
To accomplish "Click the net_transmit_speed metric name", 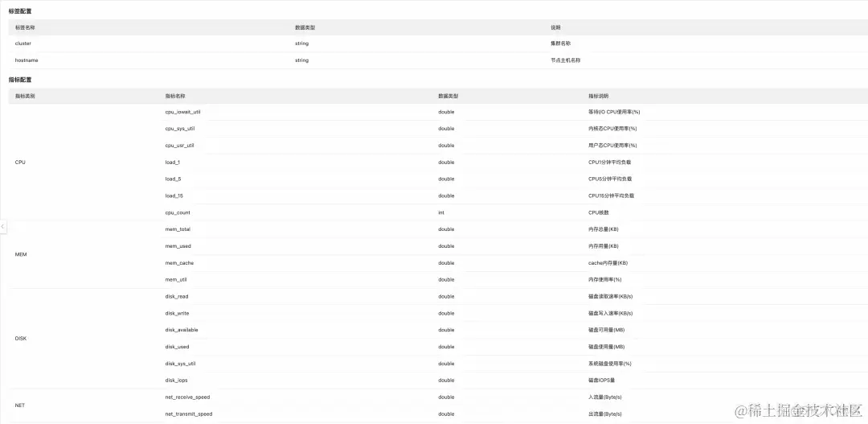I will coord(189,414).
